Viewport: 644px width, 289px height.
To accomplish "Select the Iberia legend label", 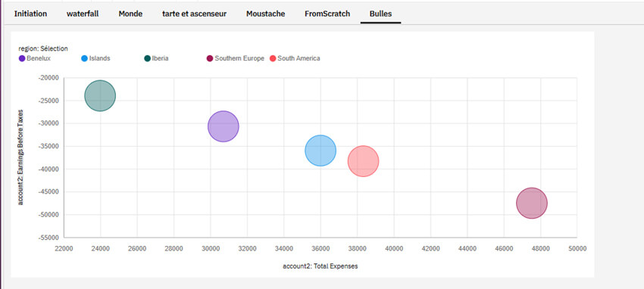I will [x=160, y=58].
